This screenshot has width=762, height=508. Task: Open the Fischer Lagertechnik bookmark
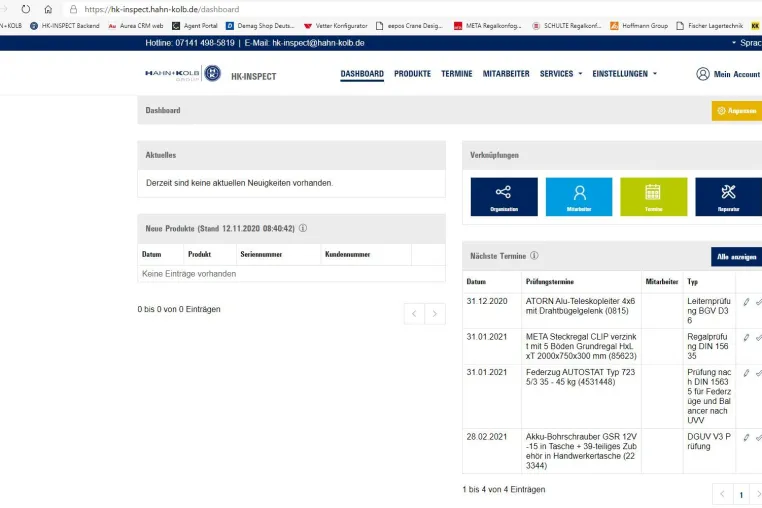click(x=710, y=26)
